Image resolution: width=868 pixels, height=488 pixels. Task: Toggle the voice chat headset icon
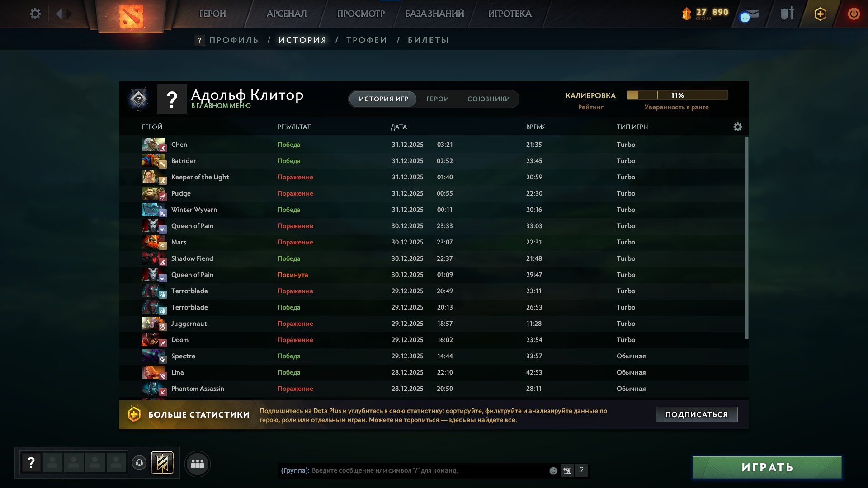coord(139,463)
